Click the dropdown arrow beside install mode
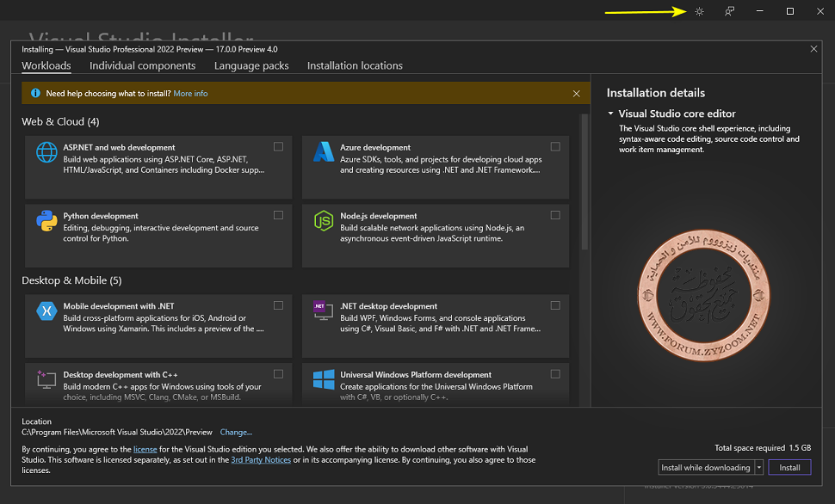The image size is (835, 504). (x=759, y=467)
